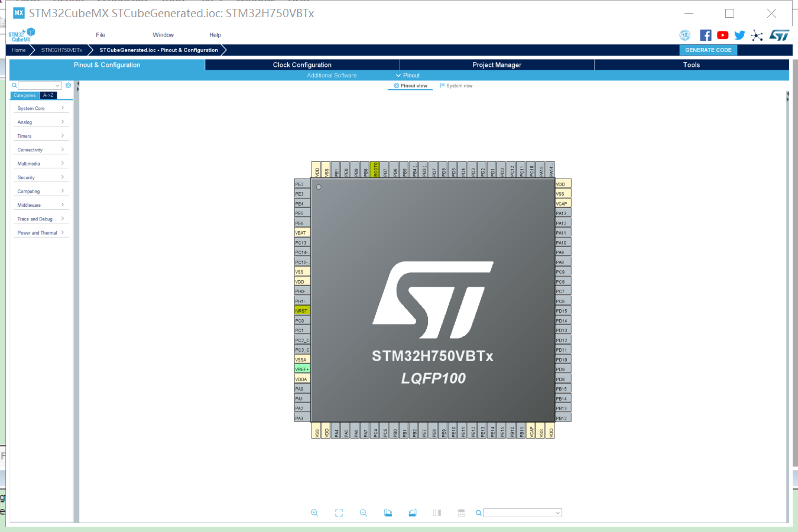Click the peripheral search settings gear icon
Screen dimensions: 798x532
tap(68, 85)
